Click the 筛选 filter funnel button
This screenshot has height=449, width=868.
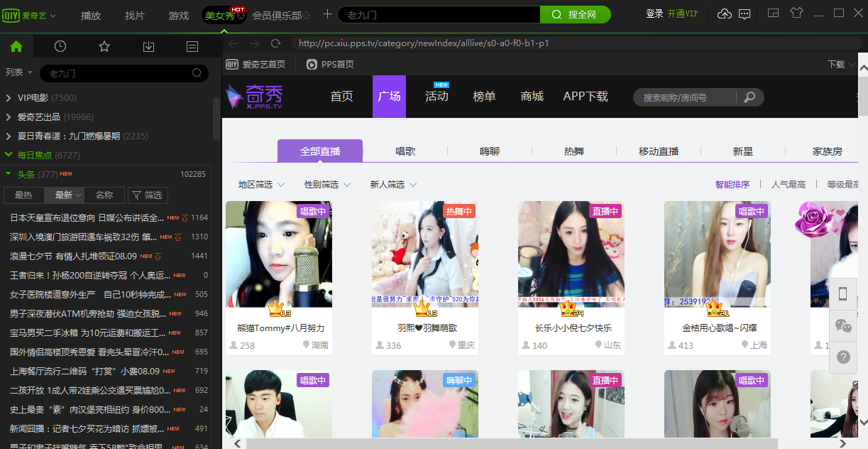tap(148, 195)
